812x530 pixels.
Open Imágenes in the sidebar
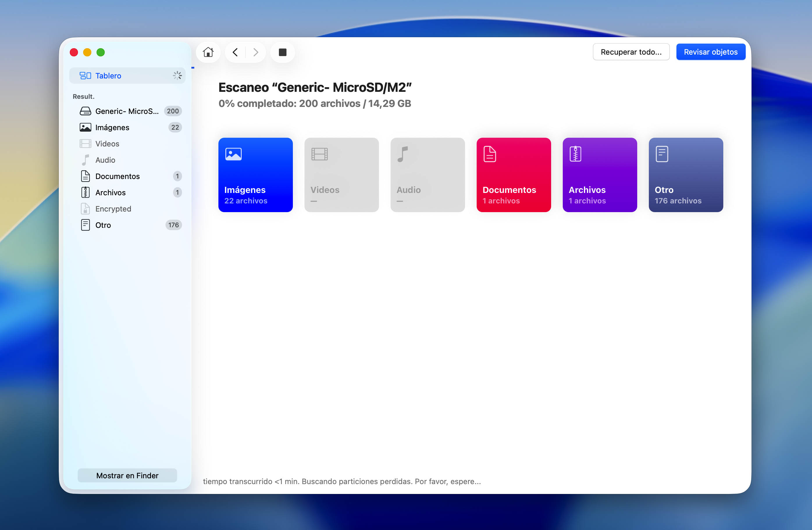click(127, 128)
